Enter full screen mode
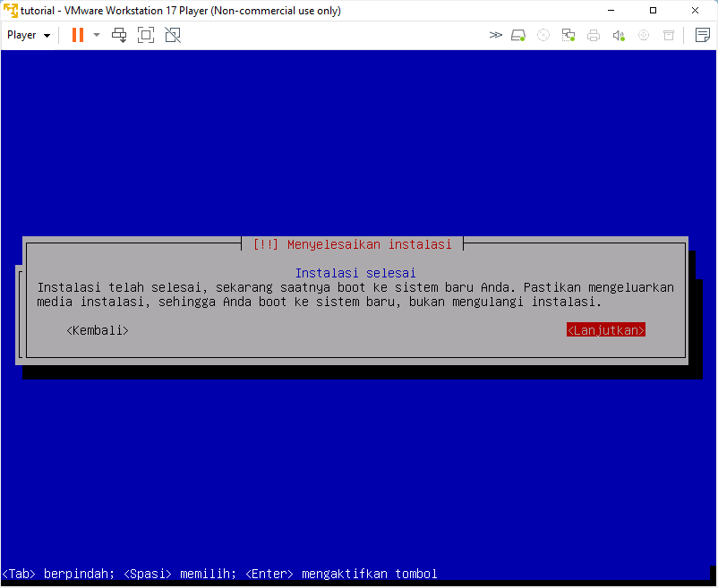 [146, 35]
